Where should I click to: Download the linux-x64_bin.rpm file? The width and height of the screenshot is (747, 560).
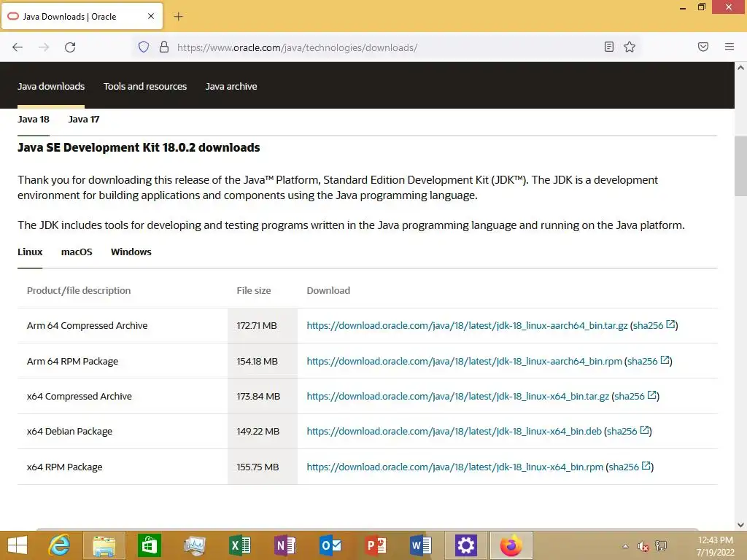(x=454, y=467)
